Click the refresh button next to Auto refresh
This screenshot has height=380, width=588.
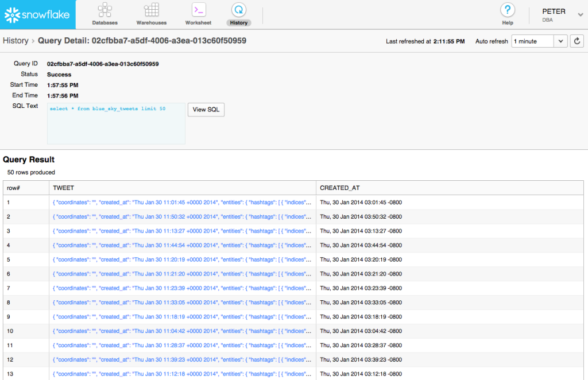577,41
